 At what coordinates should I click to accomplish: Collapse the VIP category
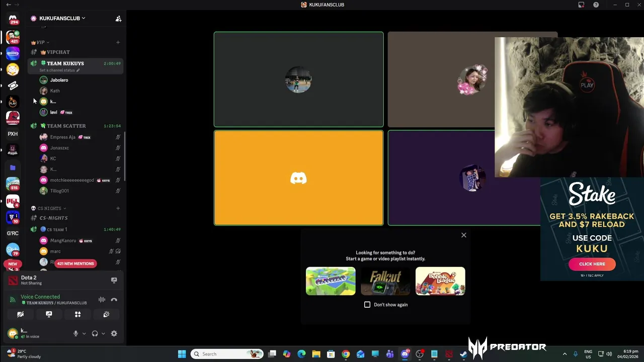(40, 42)
